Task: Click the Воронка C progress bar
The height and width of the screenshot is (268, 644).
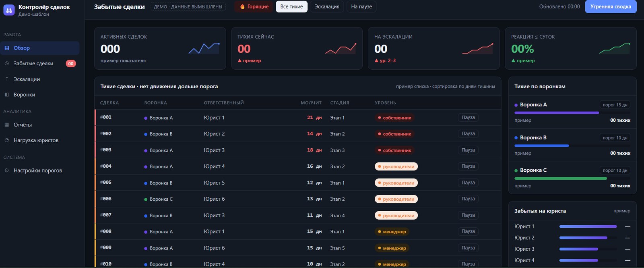Action: click(572, 178)
